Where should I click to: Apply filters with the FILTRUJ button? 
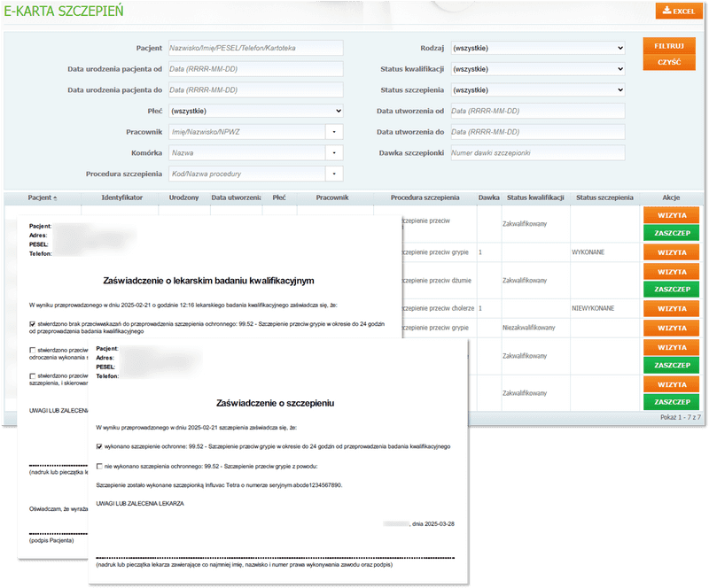669,46
